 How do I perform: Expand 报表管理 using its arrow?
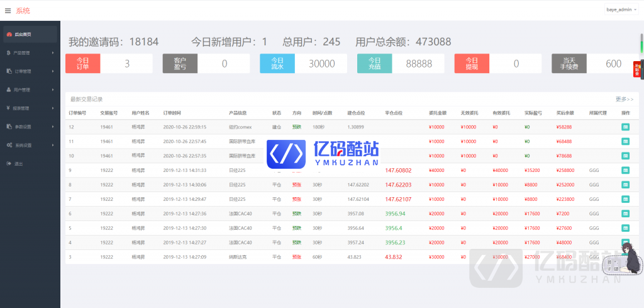coord(53,108)
